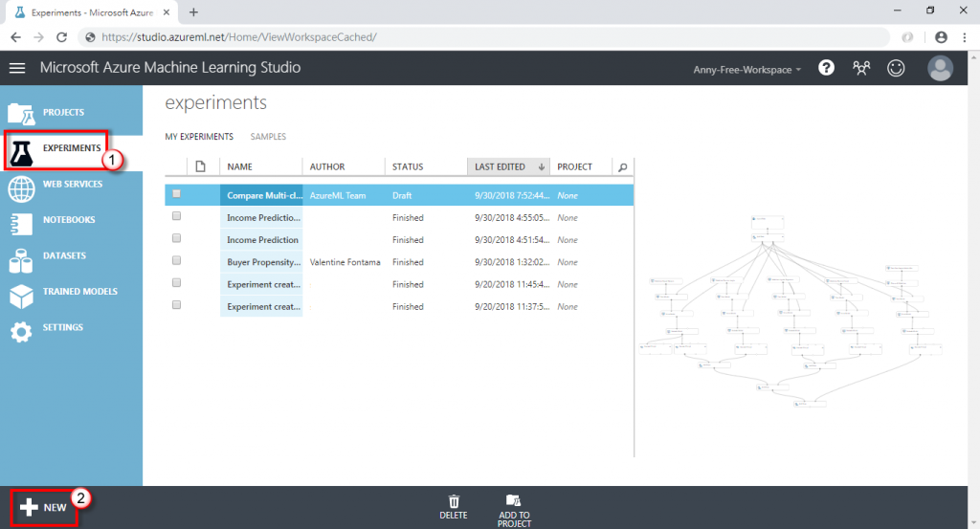Screen dimensions: 980x529
Task: Open the Experiment creat... from 11:45
Action: (263, 285)
